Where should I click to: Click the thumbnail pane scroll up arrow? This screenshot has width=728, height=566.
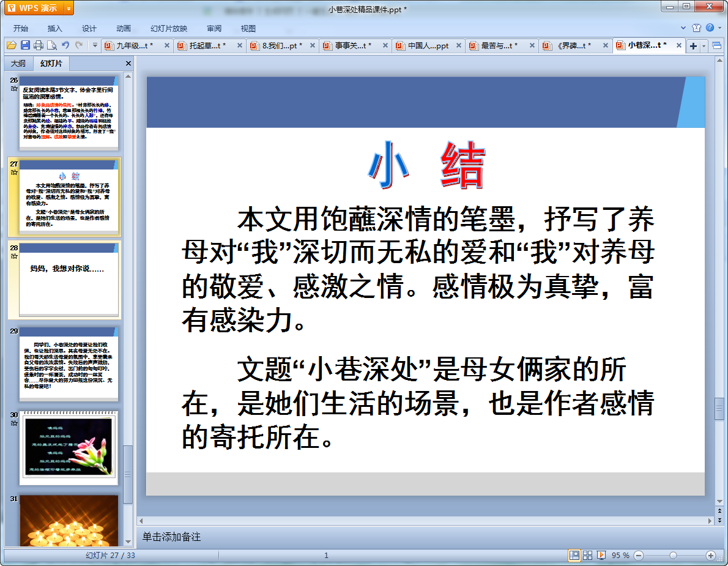pyautogui.click(x=128, y=76)
